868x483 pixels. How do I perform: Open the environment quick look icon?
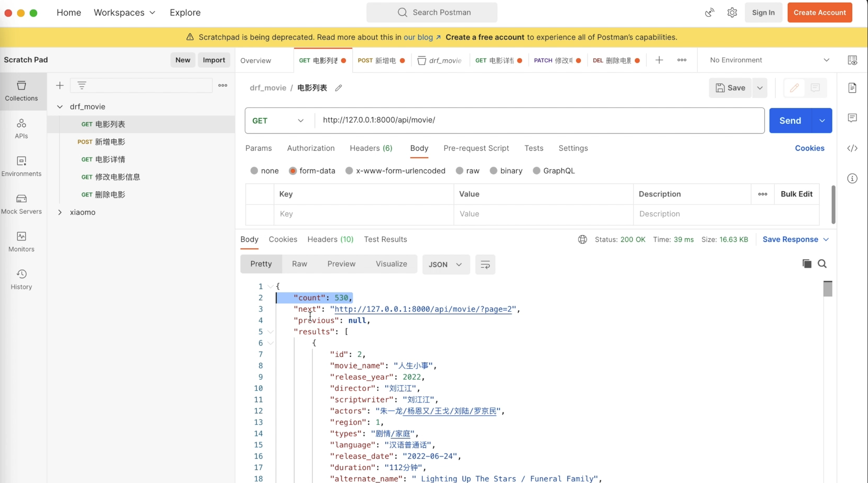852,60
